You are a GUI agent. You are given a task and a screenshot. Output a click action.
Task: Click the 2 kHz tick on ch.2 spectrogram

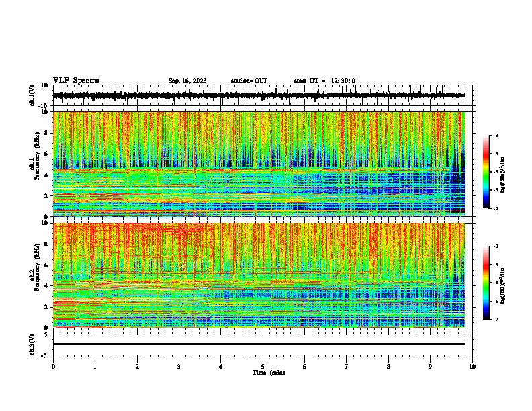[46, 307]
